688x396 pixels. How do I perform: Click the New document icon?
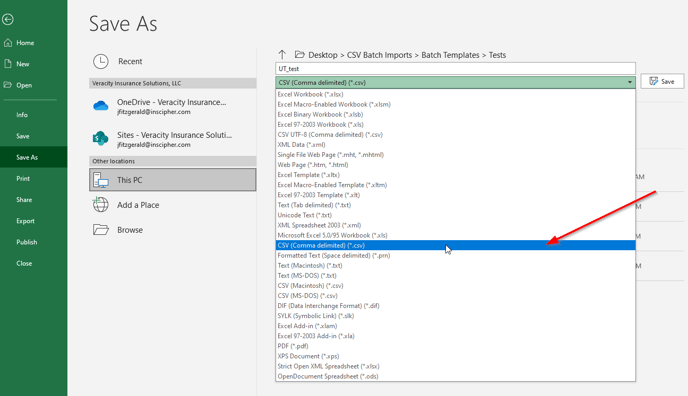coord(8,64)
